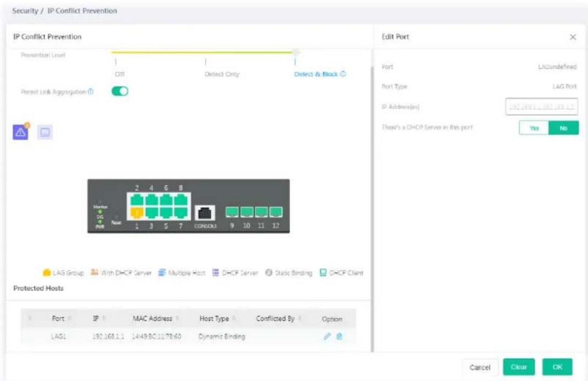The image size is (588, 381).
Task: Click Security in the breadcrumb
Action: point(25,10)
